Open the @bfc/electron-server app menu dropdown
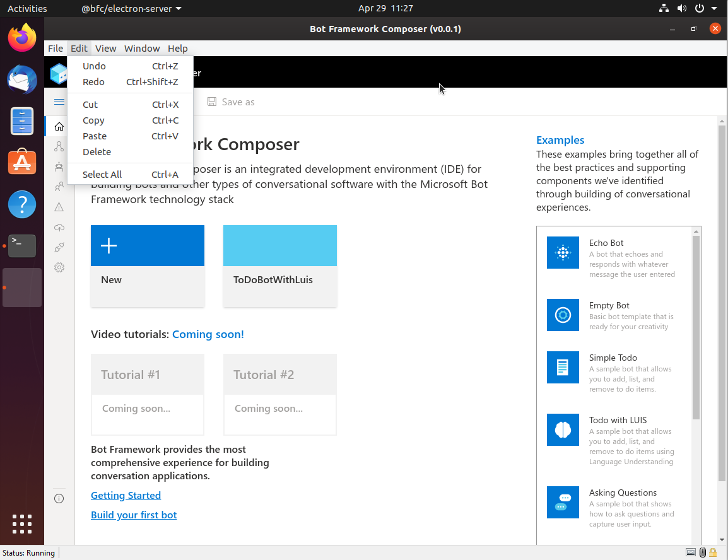This screenshot has width=728, height=560. pyautogui.click(x=131, y=8)
